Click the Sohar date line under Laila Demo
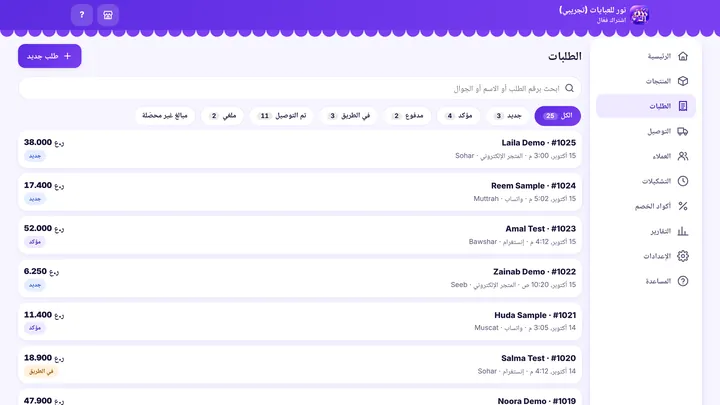Image resolution: width=720 pixels, height=405 pixels. point(515,156)
